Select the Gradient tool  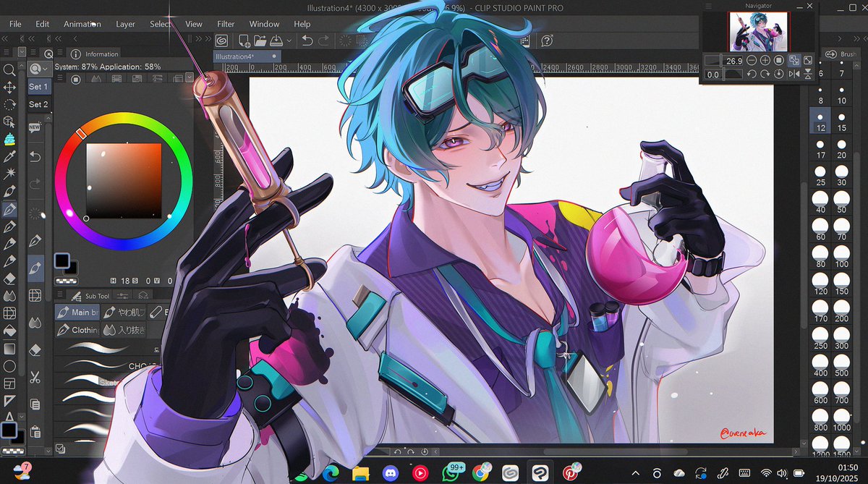pyautogui.click(x=9, y=348)
